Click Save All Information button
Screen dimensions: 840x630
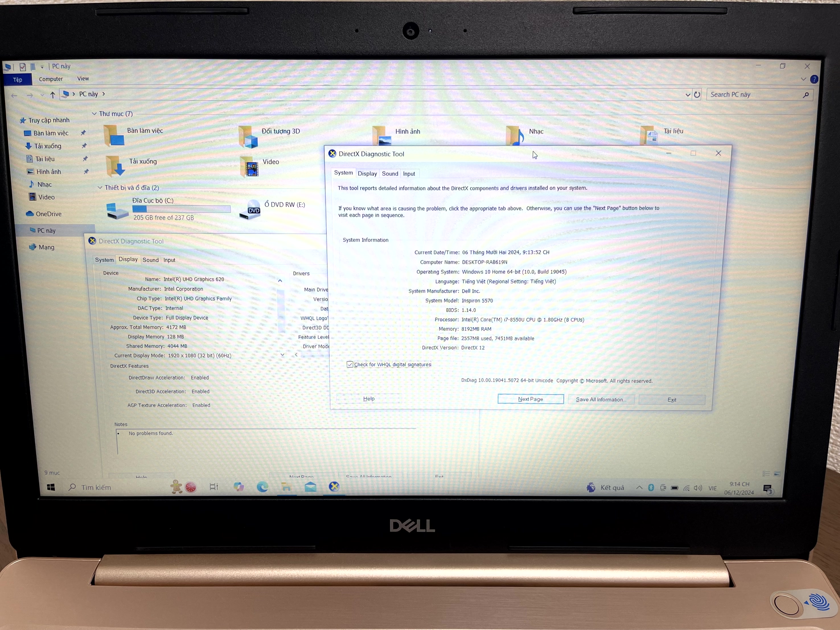coord(601,399)
